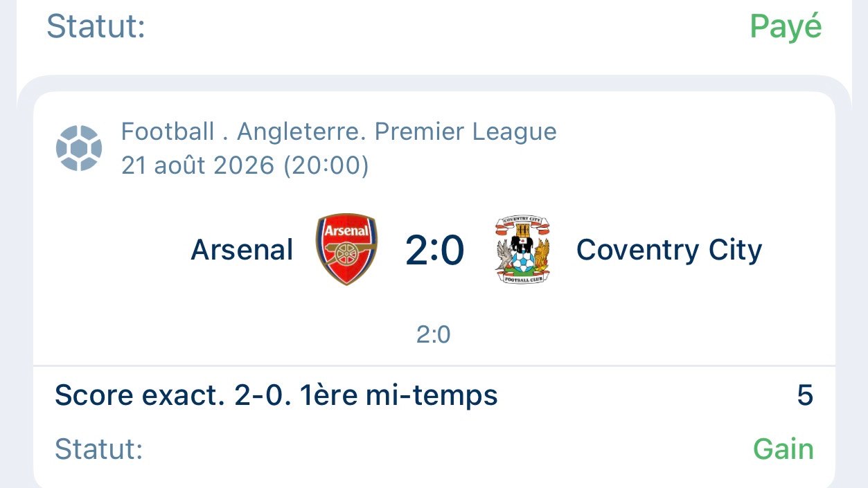The height and width of the screenshot is (488, 868).
Task: Tap the odds value 5
Action: 805,396
